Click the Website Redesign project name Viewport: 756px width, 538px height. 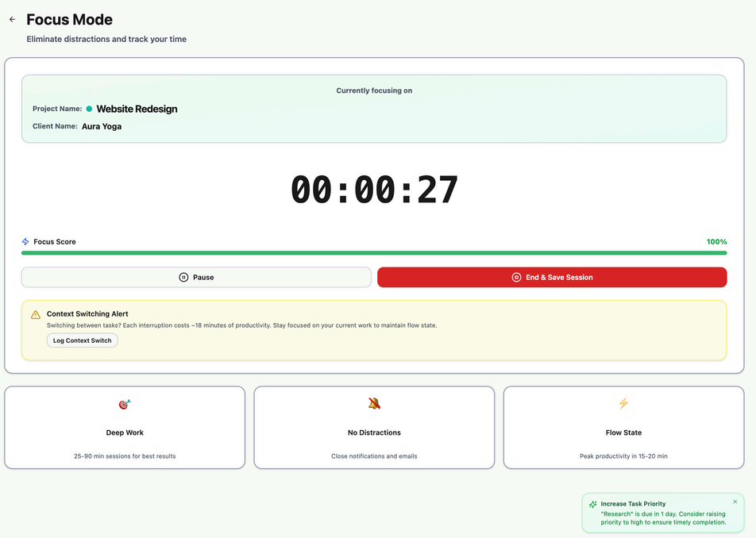point(137,110)
